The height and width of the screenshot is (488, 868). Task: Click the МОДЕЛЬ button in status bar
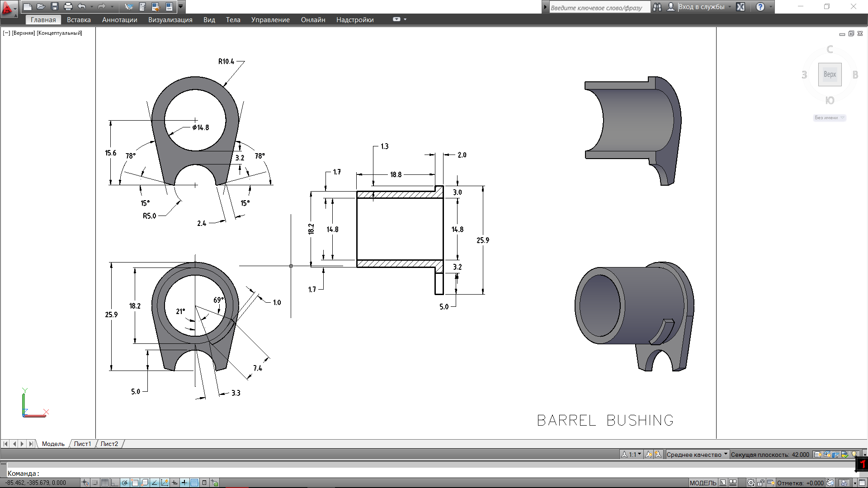[703, 483]
